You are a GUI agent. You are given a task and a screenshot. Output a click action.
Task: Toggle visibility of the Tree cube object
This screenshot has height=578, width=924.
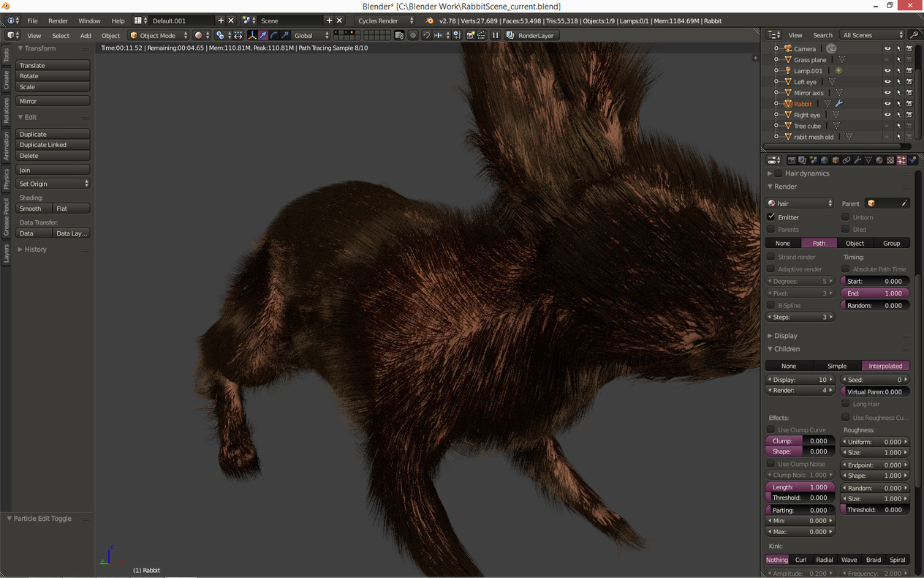coord(887,125)
